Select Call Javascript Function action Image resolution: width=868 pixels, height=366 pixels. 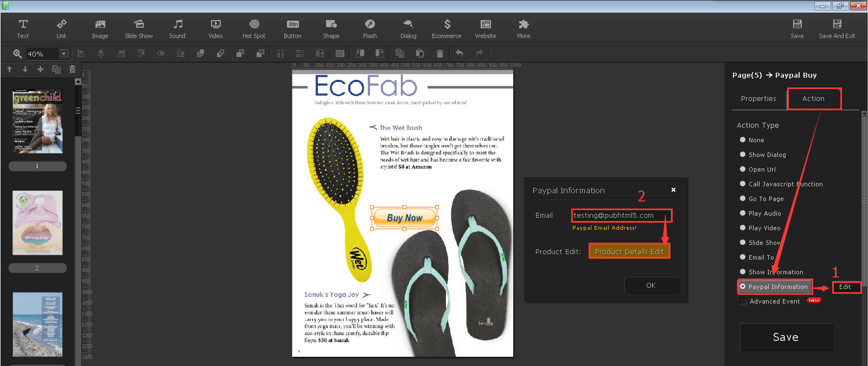click(x=781, y=184)
